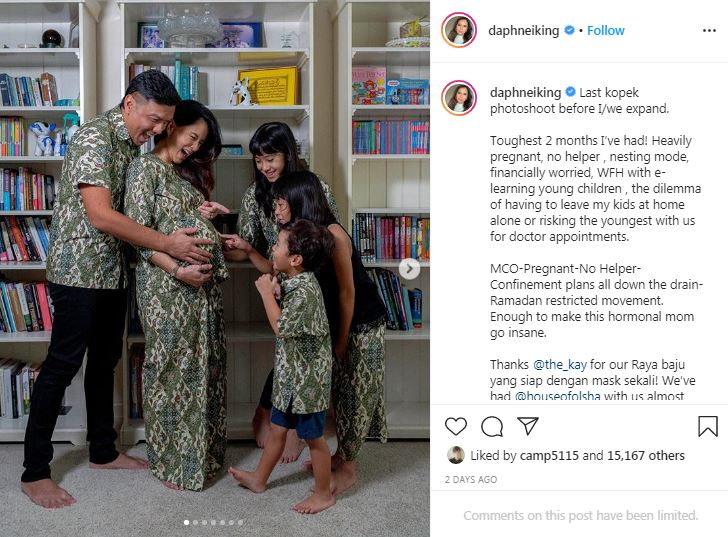Viewport: 728px width, 537px height.
Task: Like the post with the heart icon
Action: [455, 426]
